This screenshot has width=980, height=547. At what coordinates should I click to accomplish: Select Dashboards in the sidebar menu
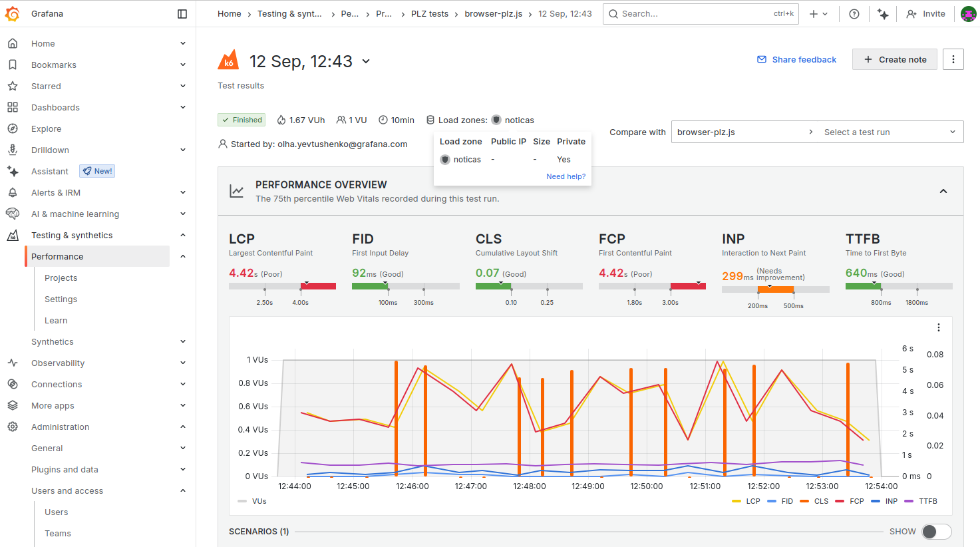pos(55,107)
